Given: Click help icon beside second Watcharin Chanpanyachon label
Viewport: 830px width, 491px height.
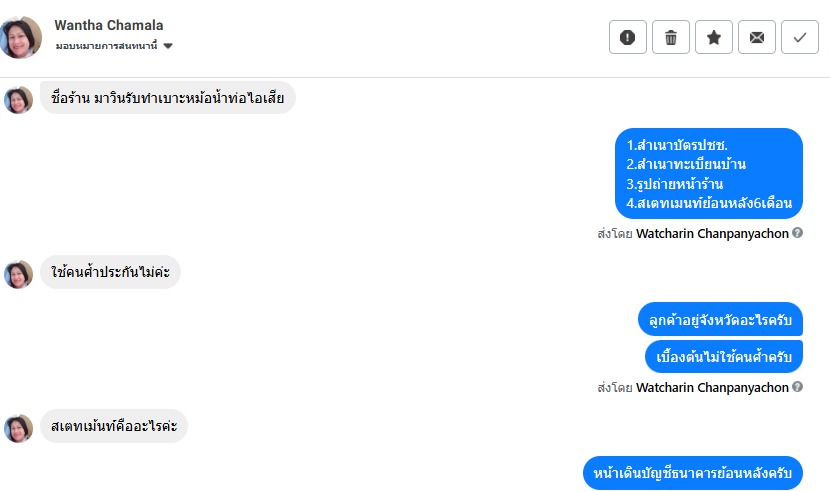Looking at the screenshot, I should [798, 387].
